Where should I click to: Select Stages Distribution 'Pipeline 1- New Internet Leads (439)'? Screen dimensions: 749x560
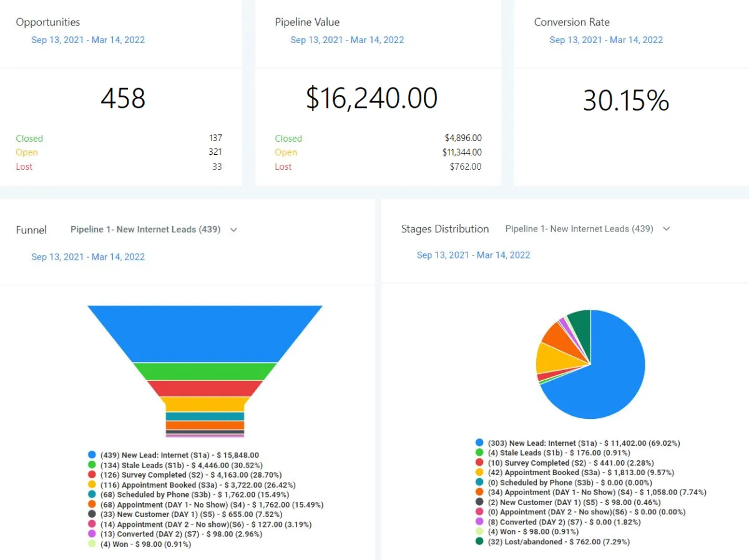coord(579,228)
